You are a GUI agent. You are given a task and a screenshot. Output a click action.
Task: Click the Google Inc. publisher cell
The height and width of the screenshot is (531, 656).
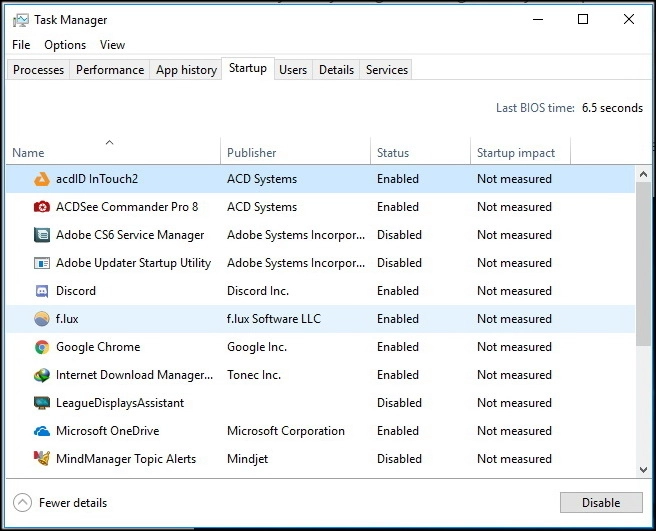coord(257,347)
